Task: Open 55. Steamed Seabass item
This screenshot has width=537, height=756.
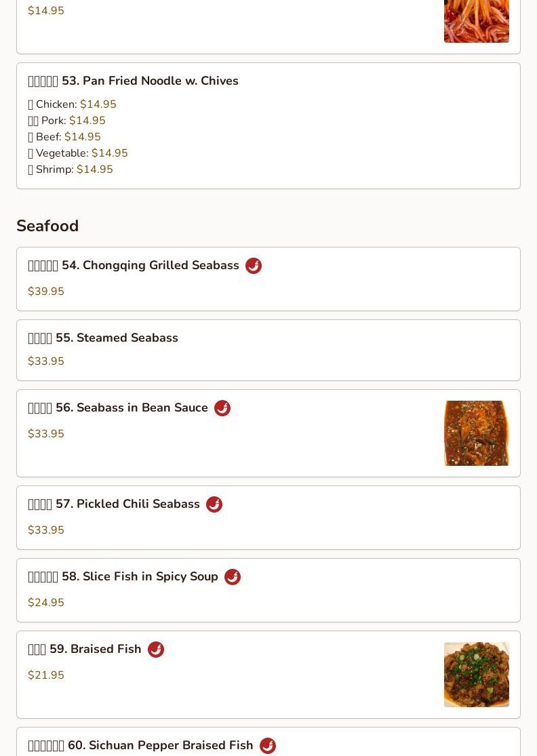Action: [x=268, y=350]
